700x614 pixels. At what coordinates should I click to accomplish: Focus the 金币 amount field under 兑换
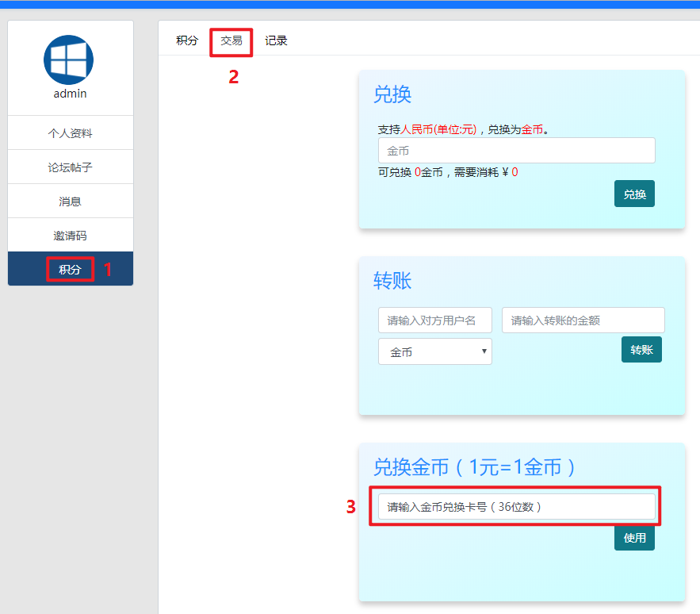point(516,151)
